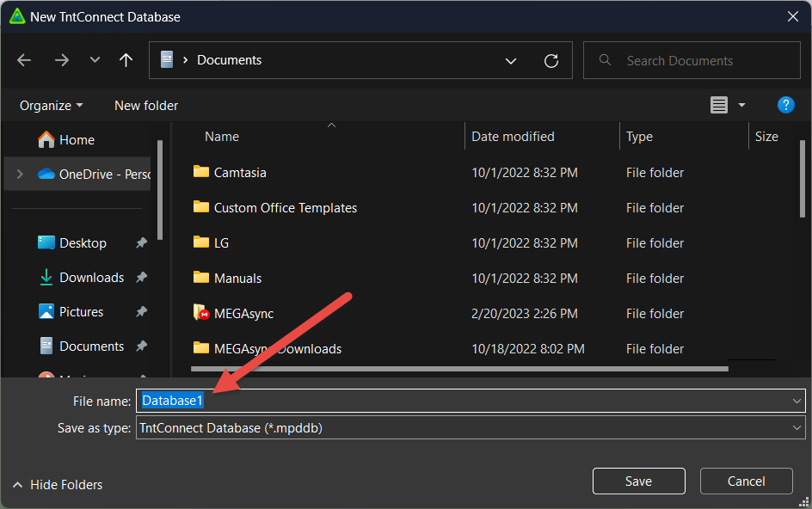The width and height of the screenshot is (812, 509).
Task: Click the Manuals folder icon
Action: coord(201,277)
